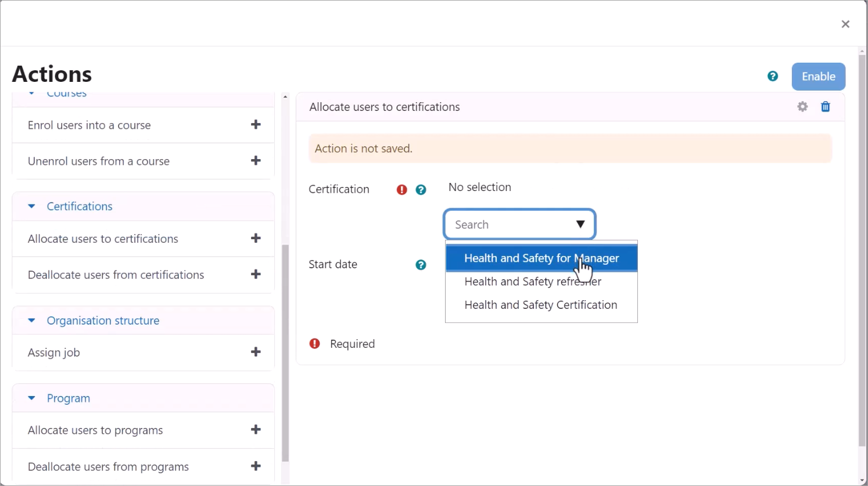This screenshot has height=486, width=868.
Task: Select Health and Safety refresher from the list
Action: coord(532,282)
